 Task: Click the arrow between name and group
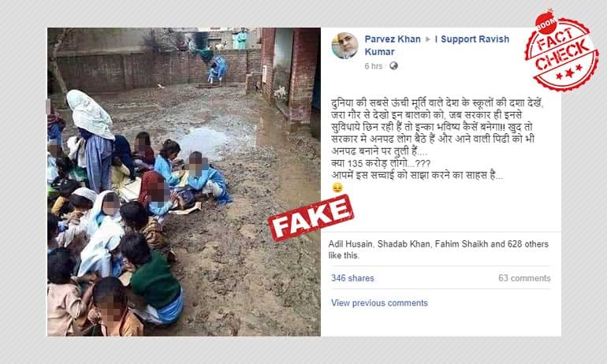click(428, 39)
